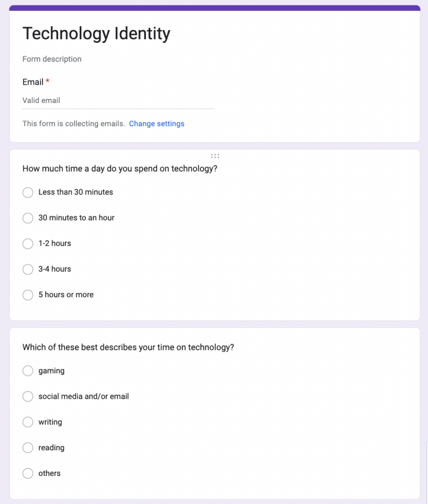Select the "gaming" radio button
Viewport: 428px width, 504px height.
[28, 371]
